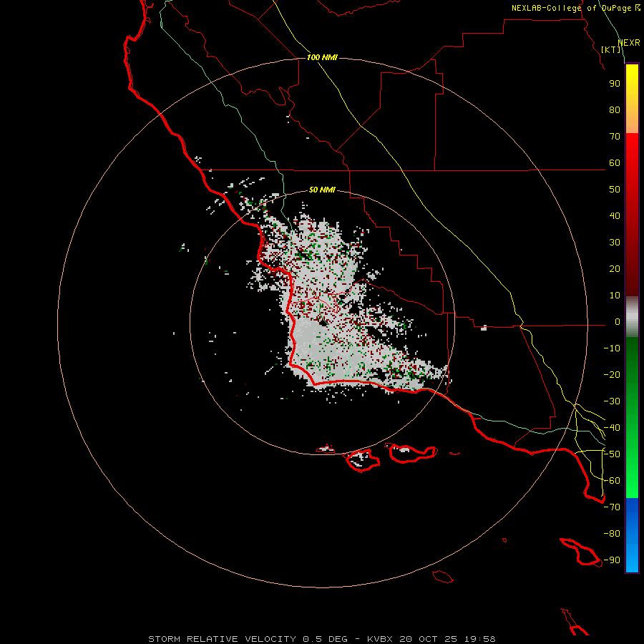Pick the gray zero-velocity segment of color bar
This screenshot has height=644, width=644.
click(632, 317)
